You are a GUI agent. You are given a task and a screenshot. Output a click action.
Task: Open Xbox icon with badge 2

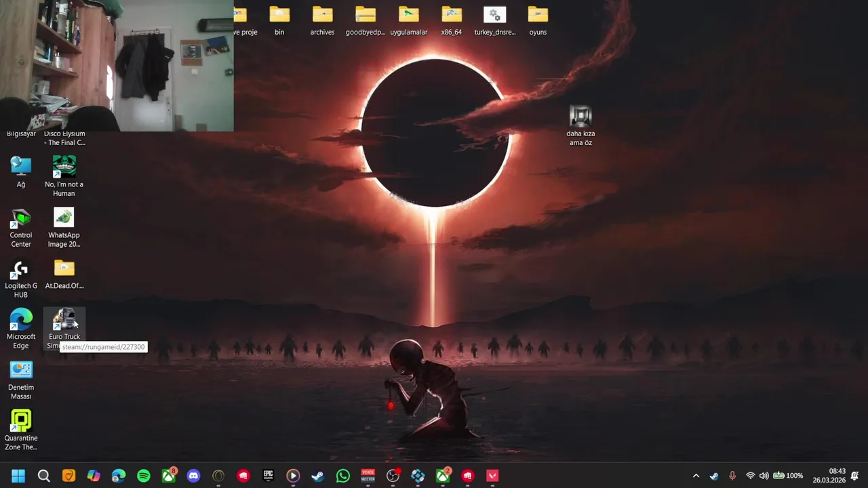click(443, 476)
